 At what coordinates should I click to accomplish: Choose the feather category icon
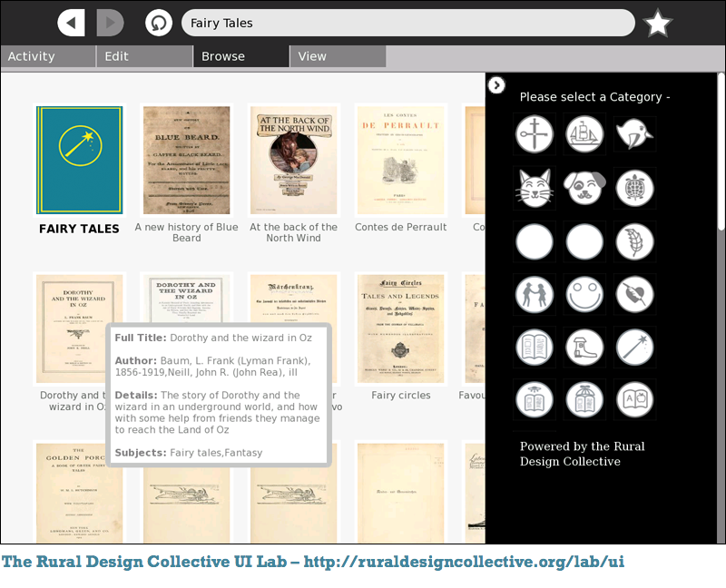point(635,241)
